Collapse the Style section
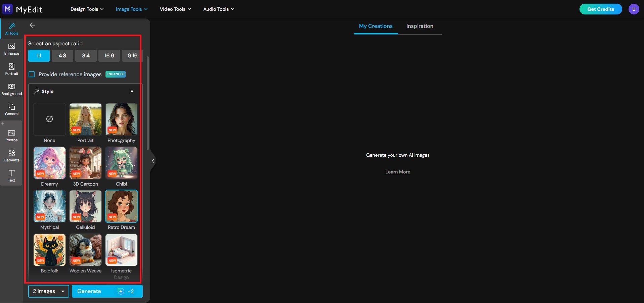 point(132,91)
